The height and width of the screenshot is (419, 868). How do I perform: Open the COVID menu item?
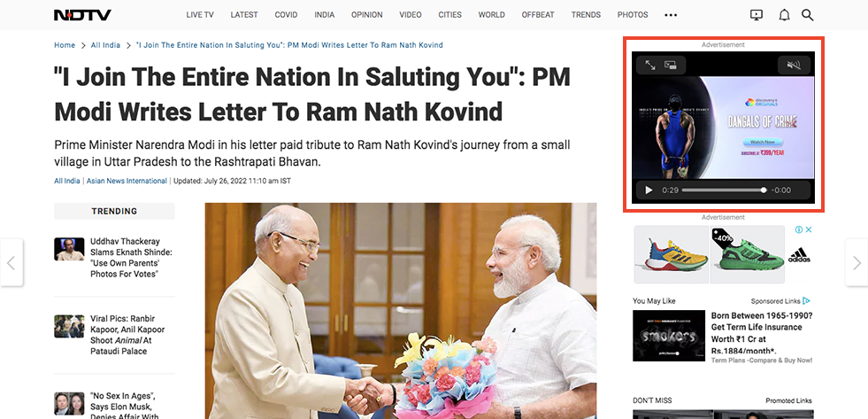pos(286,15)
